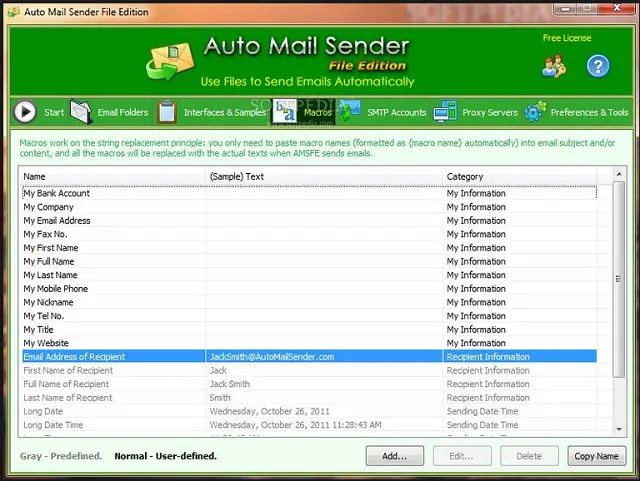Click the Edit... button
This screenshot has height=481, width=640.
[462, 456]
